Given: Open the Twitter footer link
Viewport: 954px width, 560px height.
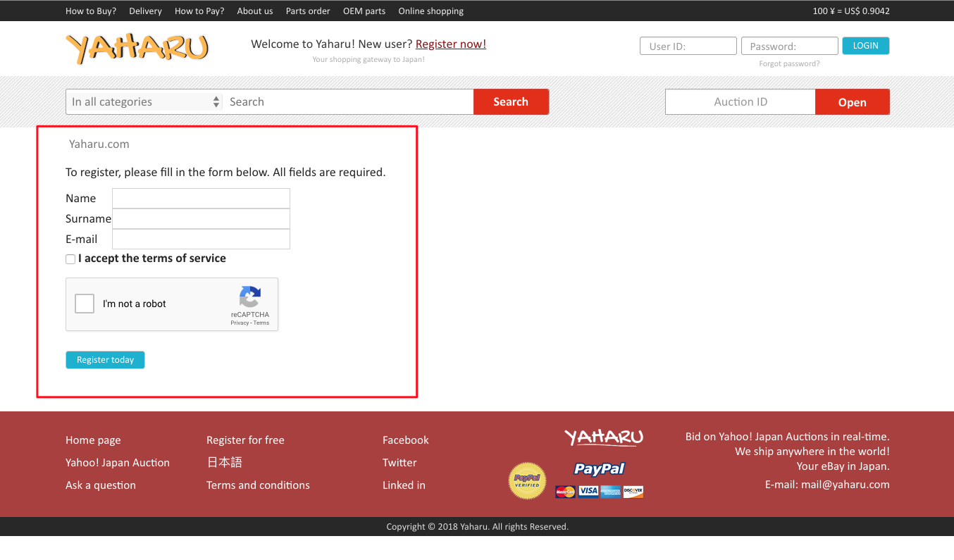Looking at the screenshot, I should (399, 463).
